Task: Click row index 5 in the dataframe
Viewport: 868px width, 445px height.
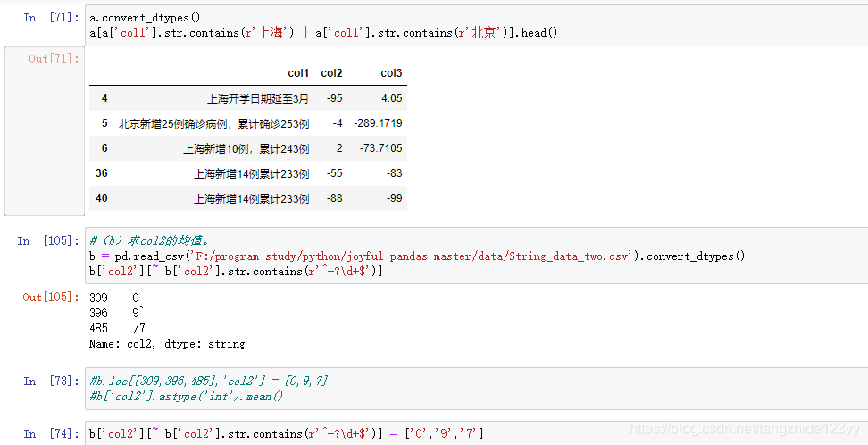Action: tap(104, 123)
